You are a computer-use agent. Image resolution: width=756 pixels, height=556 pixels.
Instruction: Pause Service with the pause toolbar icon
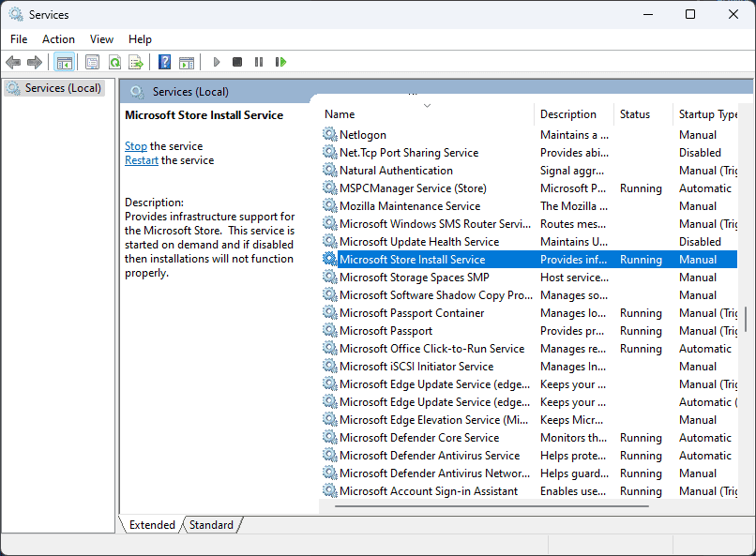(259, 62)
